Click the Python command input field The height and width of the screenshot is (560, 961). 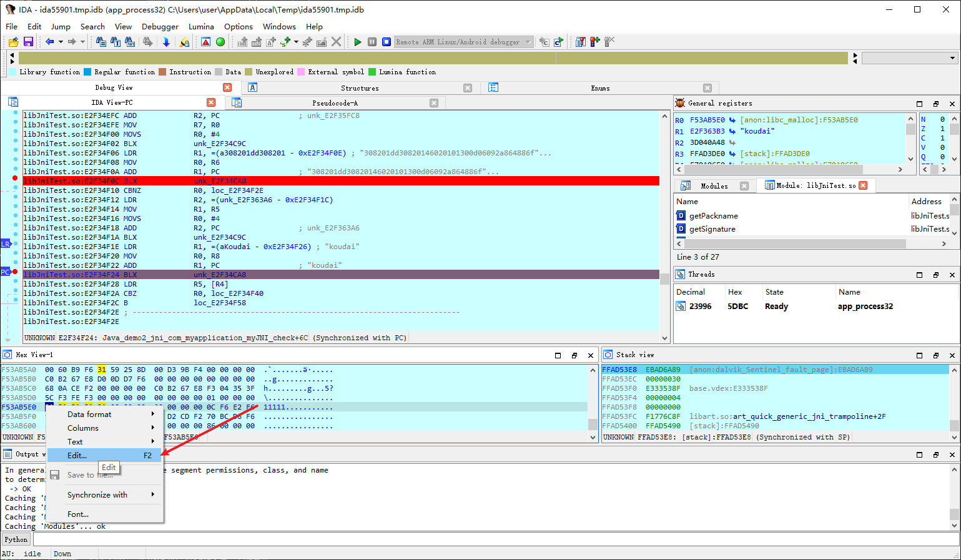pyautogui.click(x=496, y=539)
